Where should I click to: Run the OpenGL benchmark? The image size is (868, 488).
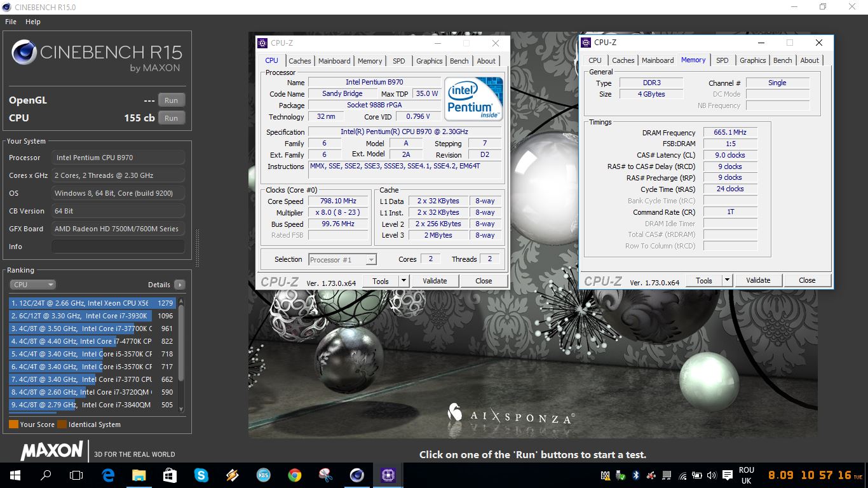[x=172, y=100]
